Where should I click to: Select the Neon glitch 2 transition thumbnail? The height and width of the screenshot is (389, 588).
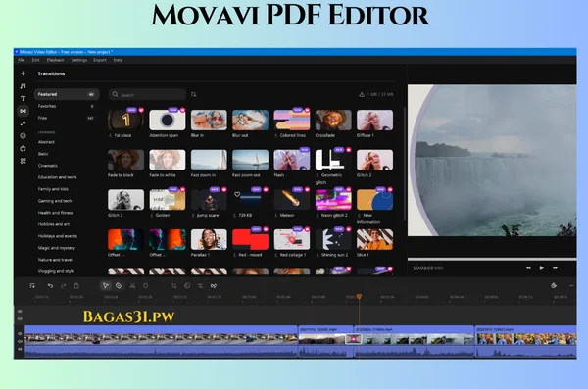tap(333, 200)
